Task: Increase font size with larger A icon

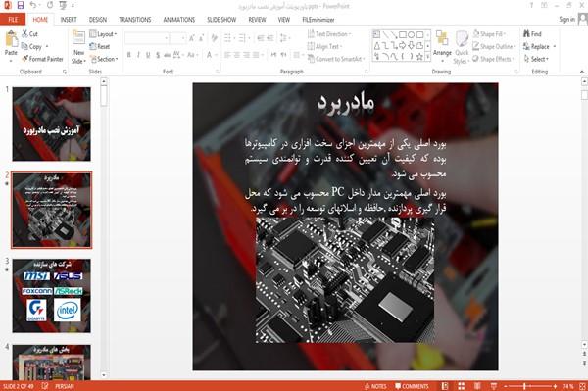Action: coord(192,38)
